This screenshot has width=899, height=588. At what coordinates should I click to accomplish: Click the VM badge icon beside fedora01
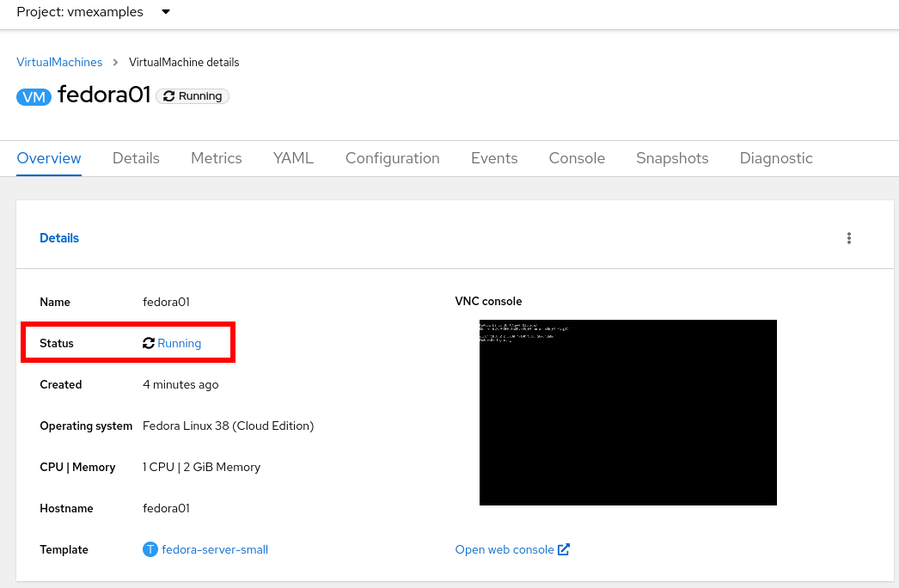(34, 96)
